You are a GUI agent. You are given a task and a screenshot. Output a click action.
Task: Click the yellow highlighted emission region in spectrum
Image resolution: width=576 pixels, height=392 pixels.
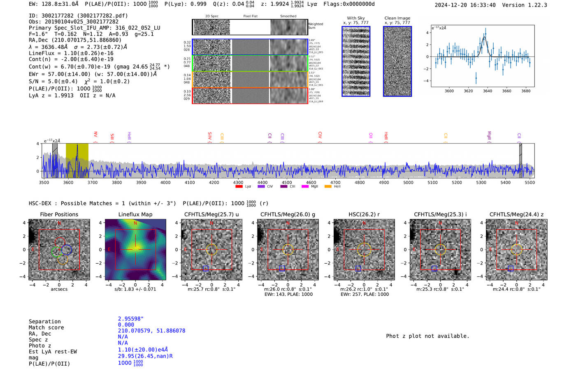coord(77,161)
